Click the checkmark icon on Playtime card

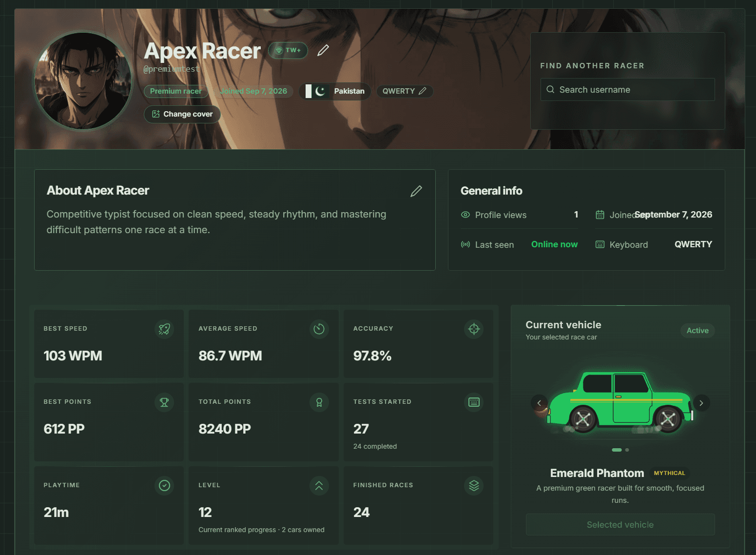164,486
